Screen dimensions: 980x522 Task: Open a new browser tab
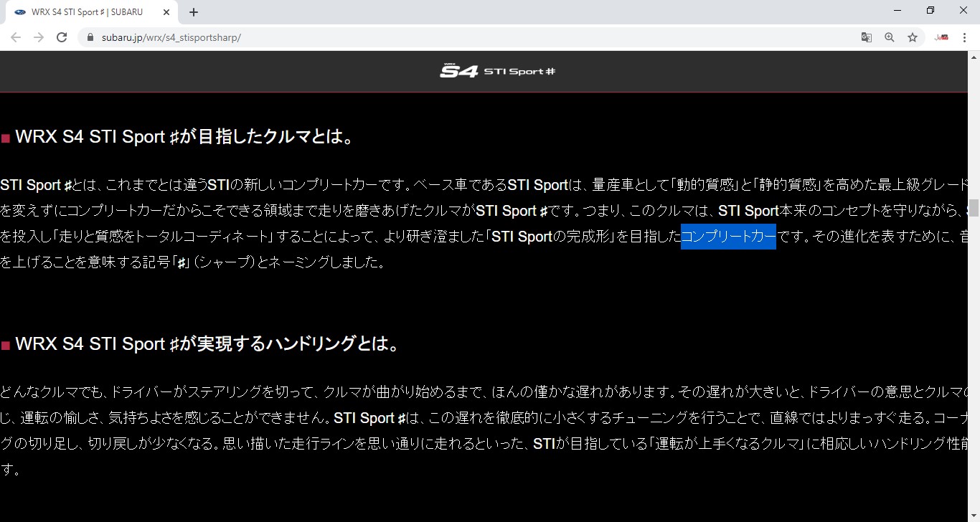pos(194,12)
